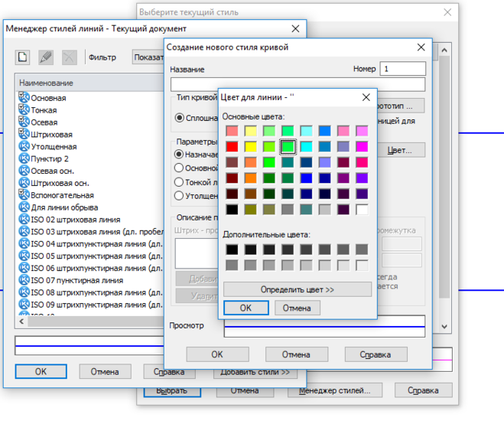Confirm color with OK in color dialog
Screen dimensions: 504x424
(245, 308)
